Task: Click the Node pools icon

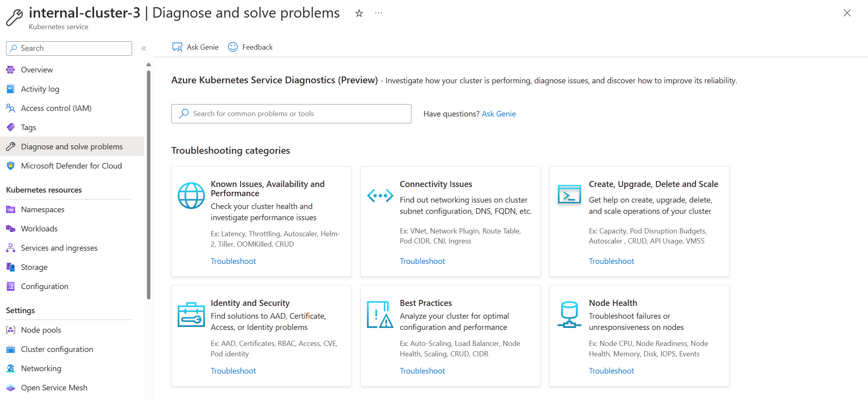Action: [x=11, y=330]
